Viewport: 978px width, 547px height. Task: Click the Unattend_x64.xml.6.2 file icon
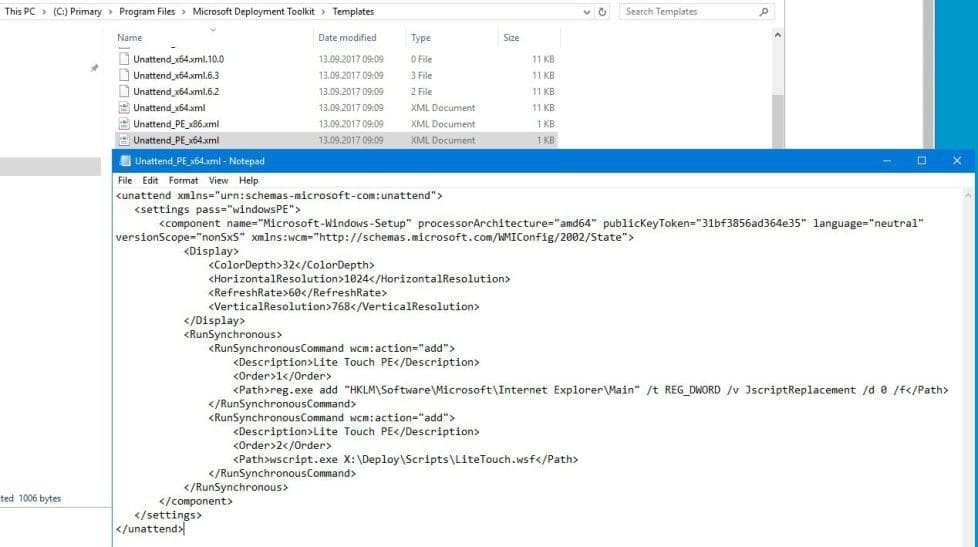click(124, 91)
